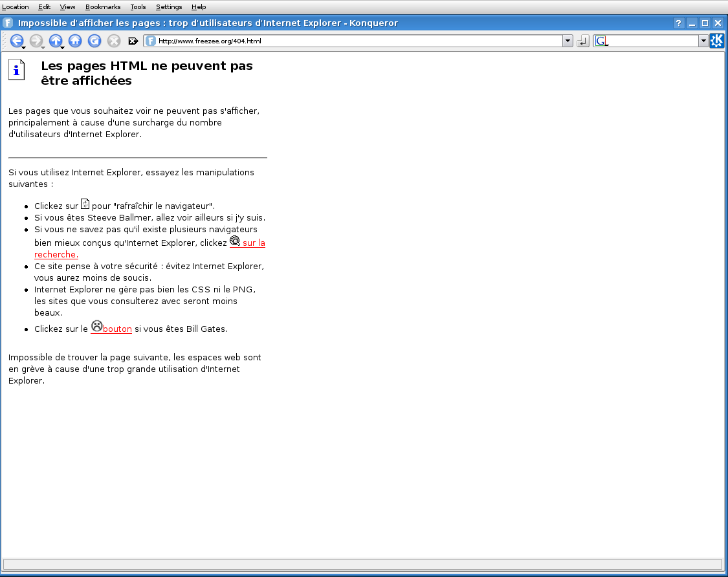Image resolution: width=728 pixels, height=577 pixels.
Task: Click the title bar help question mark button
Action: [x=679, y=23]
